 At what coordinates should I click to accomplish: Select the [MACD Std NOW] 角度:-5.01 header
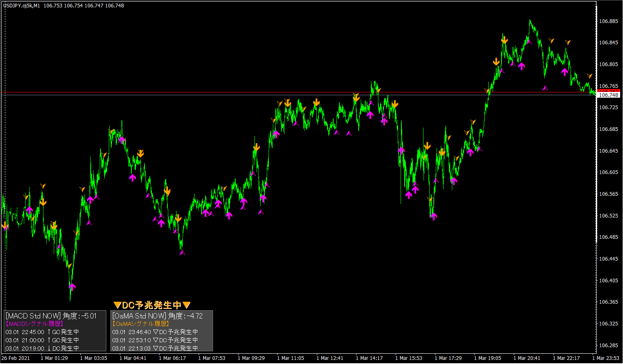click(51, 316)
